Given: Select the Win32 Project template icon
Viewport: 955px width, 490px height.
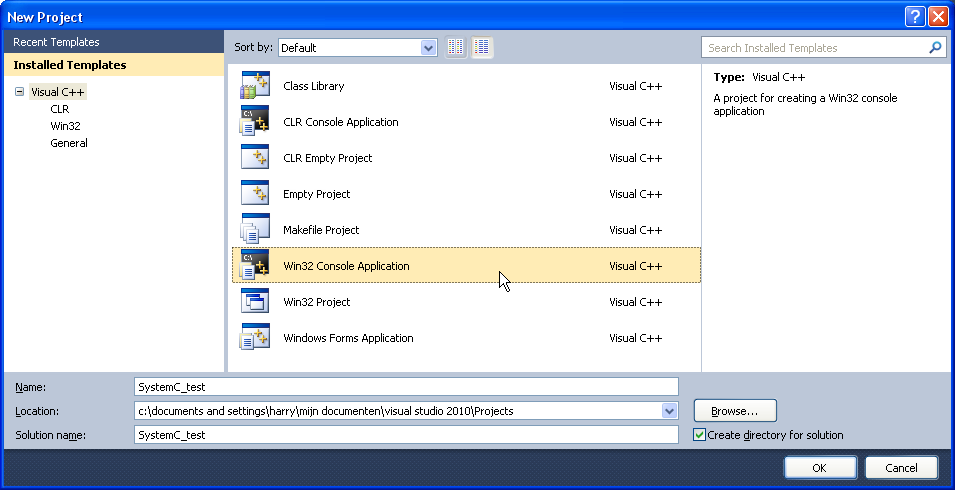Looking at the screenshot, I should (255, 302).
